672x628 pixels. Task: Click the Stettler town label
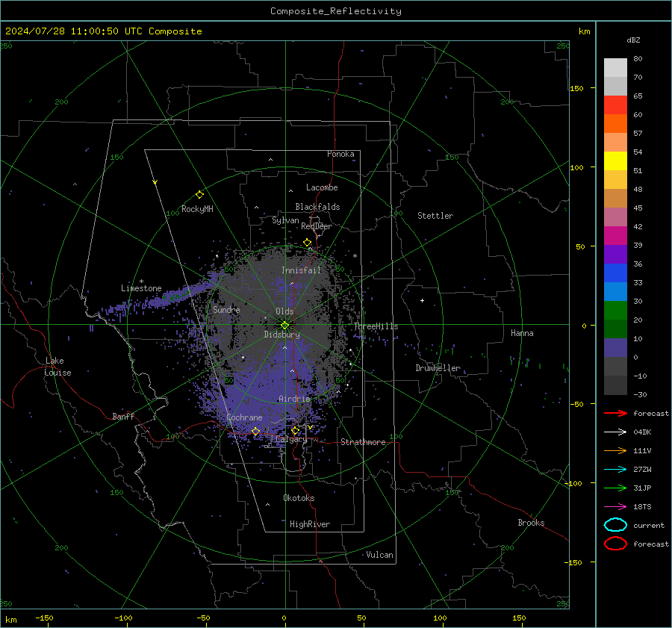435,216
